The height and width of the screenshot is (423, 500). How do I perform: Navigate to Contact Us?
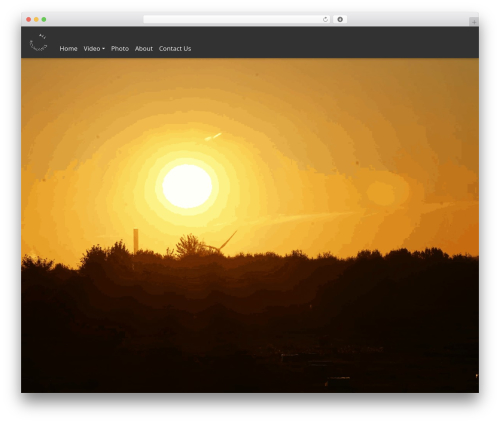pos(175,49)
